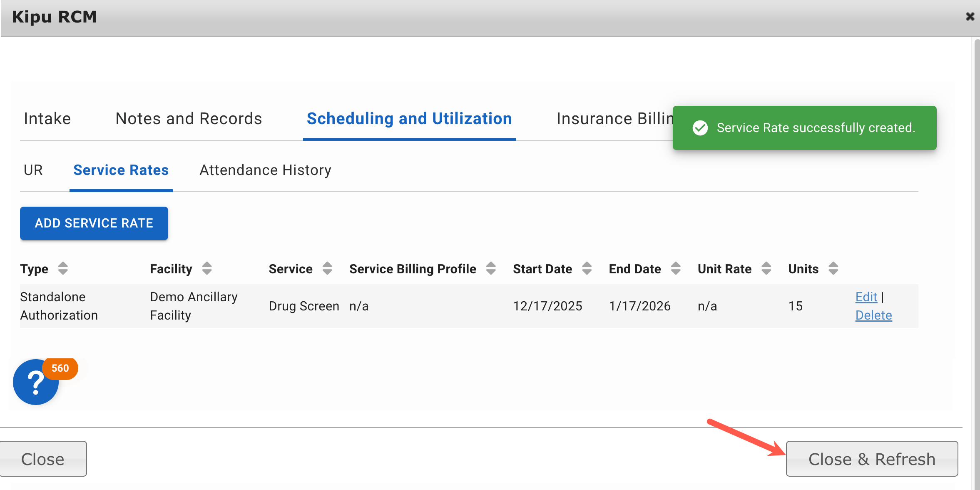Delete the Standalone Authorization rate entry
Screen dimensions: 980x490
click(x=873, y=315)
